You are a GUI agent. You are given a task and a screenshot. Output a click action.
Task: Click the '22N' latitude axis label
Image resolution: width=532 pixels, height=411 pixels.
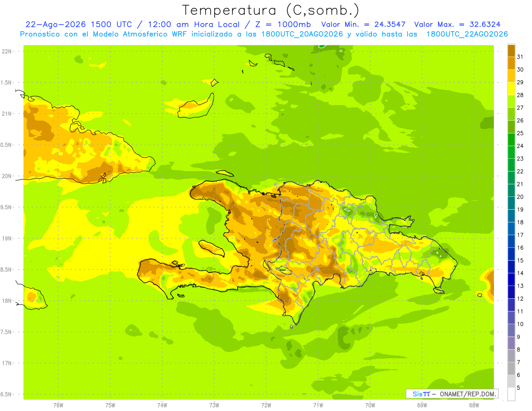click(8, 51)
